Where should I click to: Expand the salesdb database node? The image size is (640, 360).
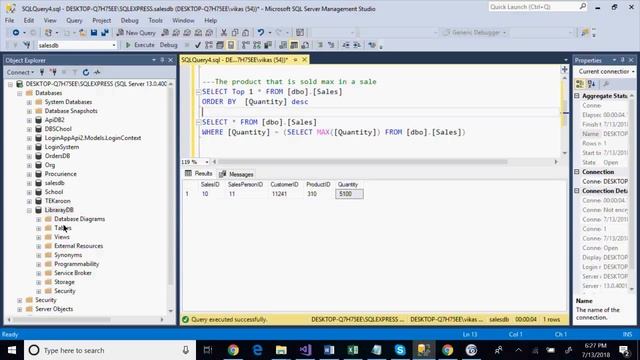point(29,183)
